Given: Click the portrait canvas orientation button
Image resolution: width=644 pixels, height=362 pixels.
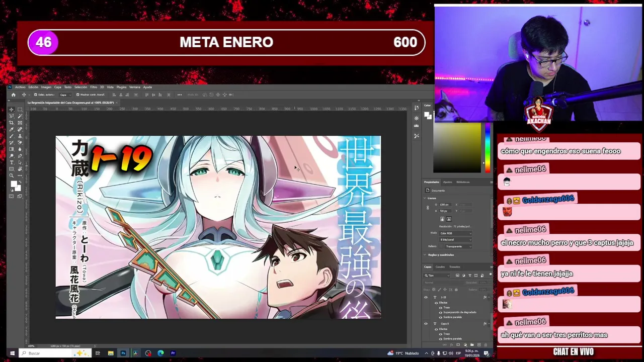Looking at the screenshot, I should tap(442, 219).
